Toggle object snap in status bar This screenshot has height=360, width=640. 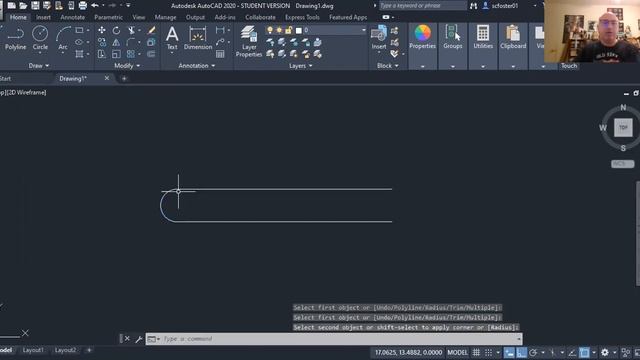pos(584,352)
